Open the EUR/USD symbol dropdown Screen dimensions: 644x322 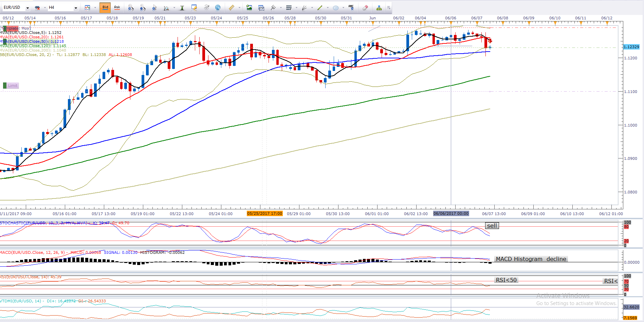point(27,8)
